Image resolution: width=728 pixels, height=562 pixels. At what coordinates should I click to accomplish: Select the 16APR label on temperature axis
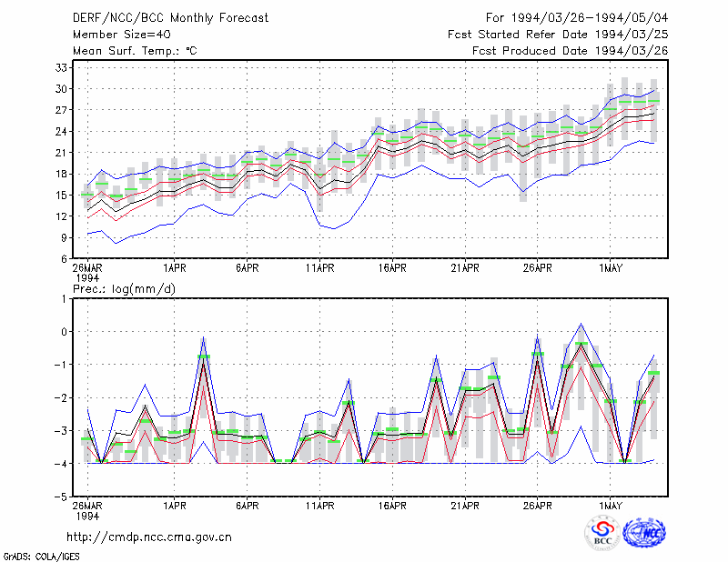pos(392,268)
